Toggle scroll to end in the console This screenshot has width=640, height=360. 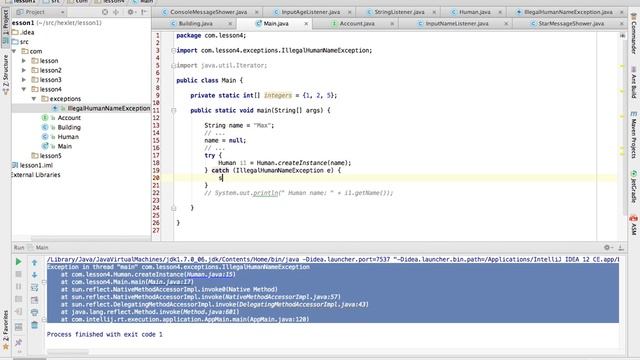pos(34,300)
